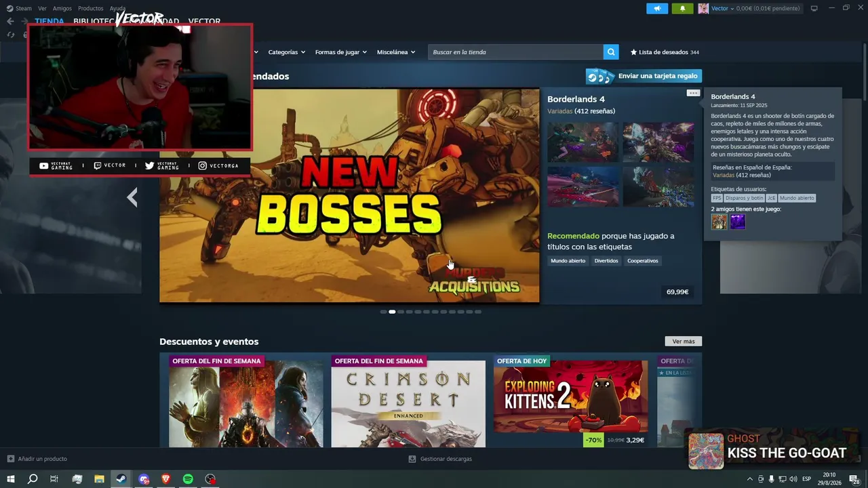Click the Cooperativos tag

click(643, 261)
